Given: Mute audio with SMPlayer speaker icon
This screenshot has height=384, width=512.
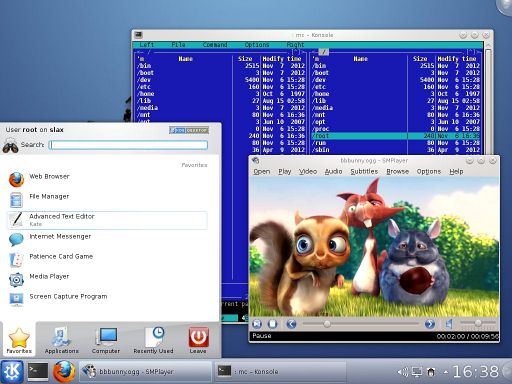Looking at the screenshot, I should click(x=449, y=324).
